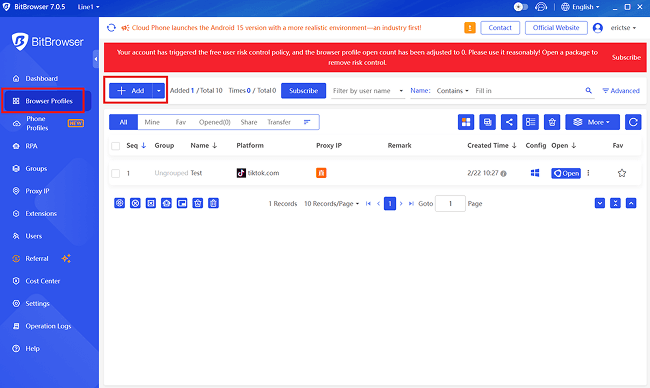Click the chevron-up icon at bottom right
Viewport: 650px width, 388px height.
[631, 203]
